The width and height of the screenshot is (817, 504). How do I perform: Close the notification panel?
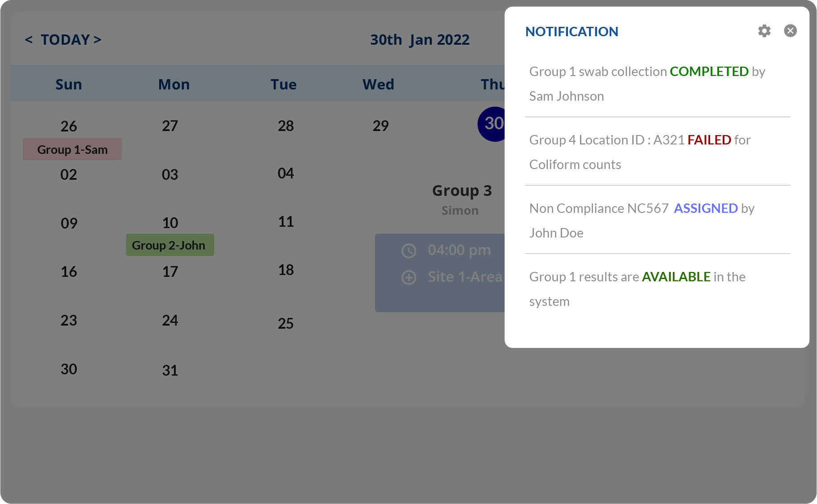(x=790, y=31)
